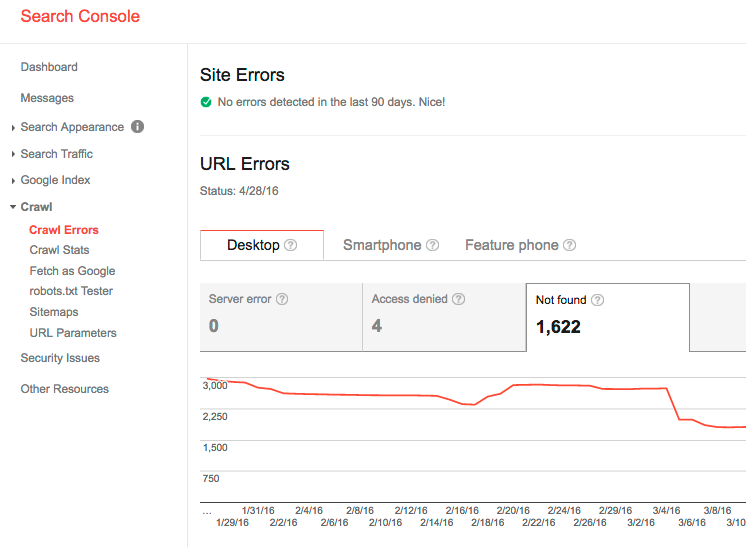Open help icon next to Smartphone tab

[432, 245]
